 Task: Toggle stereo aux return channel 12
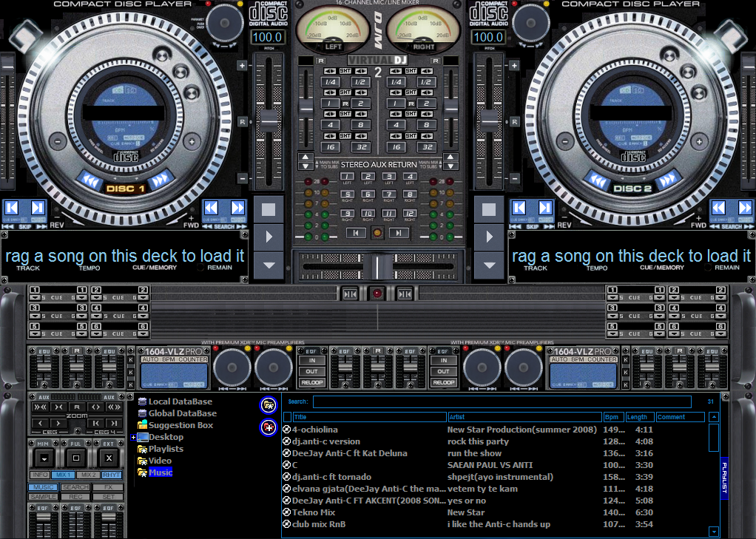[410, 213]
